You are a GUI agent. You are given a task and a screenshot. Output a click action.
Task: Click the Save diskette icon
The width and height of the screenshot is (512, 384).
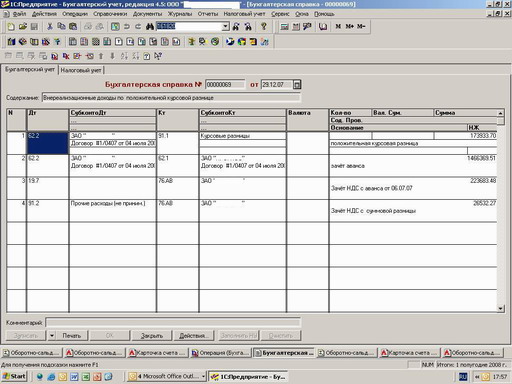click(x=34, y=26)
